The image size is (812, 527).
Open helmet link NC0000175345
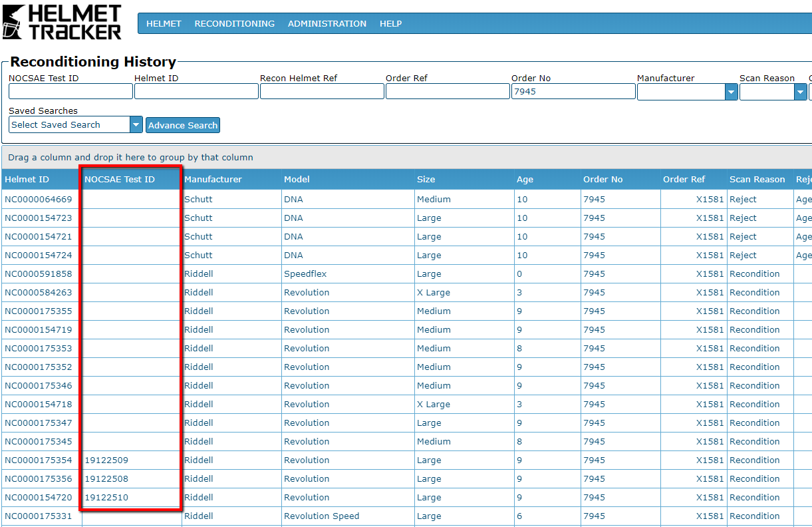pyautogui.click(x=39, y=441)
